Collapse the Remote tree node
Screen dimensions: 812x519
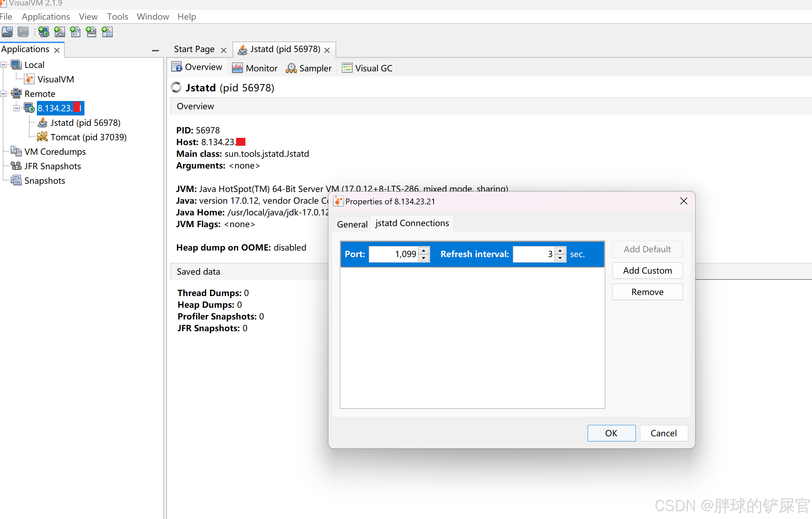[3, 94]
